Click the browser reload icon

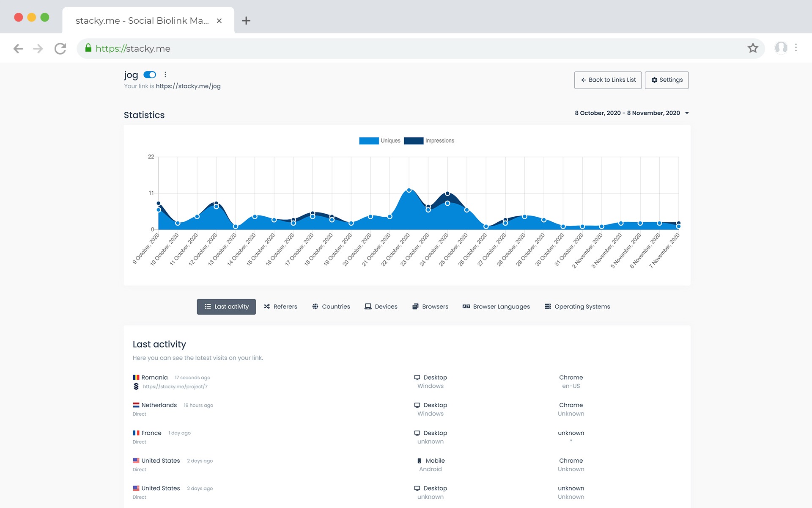(60, 49)
